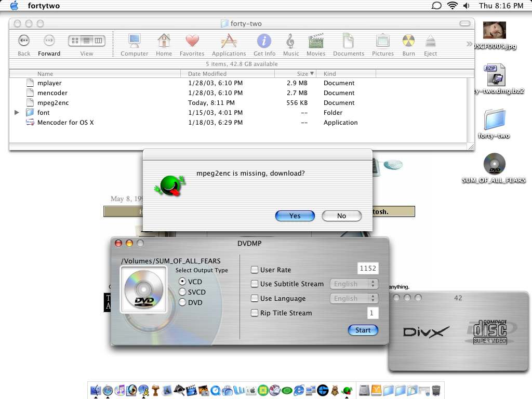Expand the font folder disclosure triangle
Viewport: 532px width, 399px height.
(x=17, y=113)
